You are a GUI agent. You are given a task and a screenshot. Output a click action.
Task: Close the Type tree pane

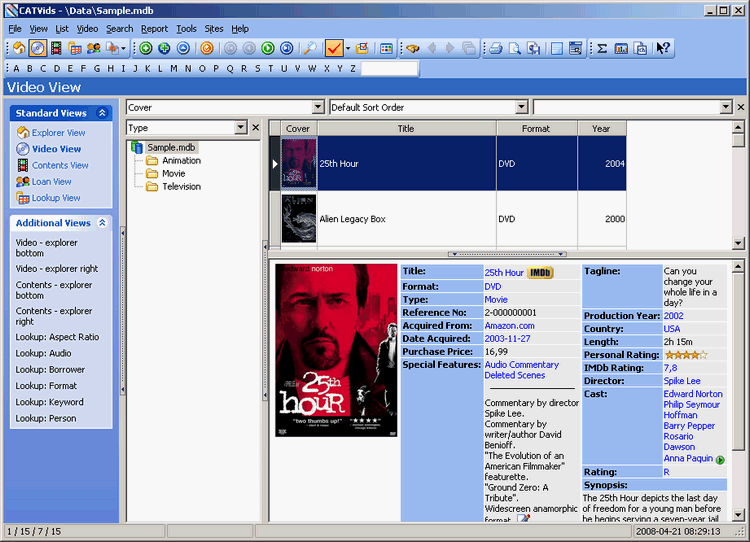pyautogui.click(x=255, y=127)
